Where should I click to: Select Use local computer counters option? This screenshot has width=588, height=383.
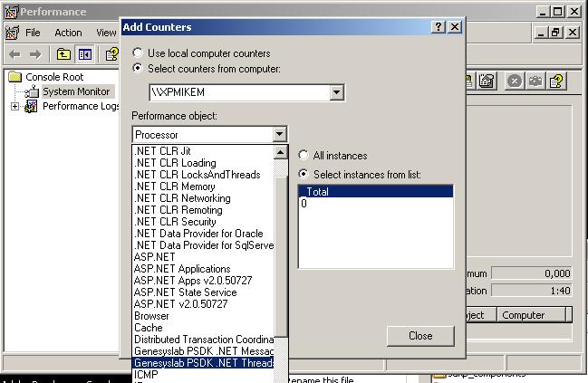138,53
